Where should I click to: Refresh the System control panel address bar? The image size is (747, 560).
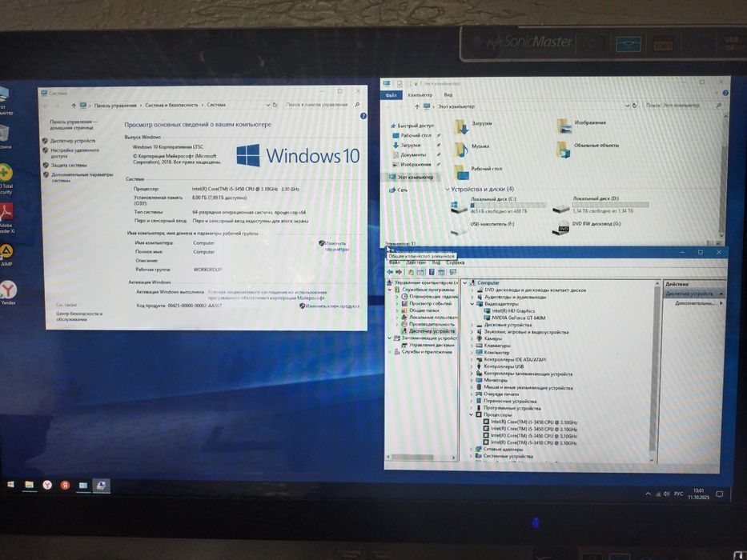275,105
